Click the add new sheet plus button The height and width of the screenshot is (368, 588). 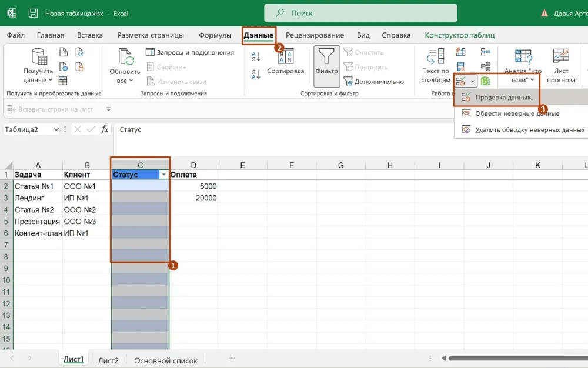232,358
